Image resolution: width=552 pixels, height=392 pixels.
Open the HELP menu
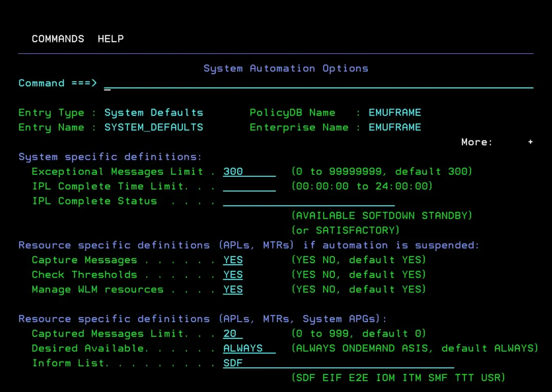(x=110, y=39)
